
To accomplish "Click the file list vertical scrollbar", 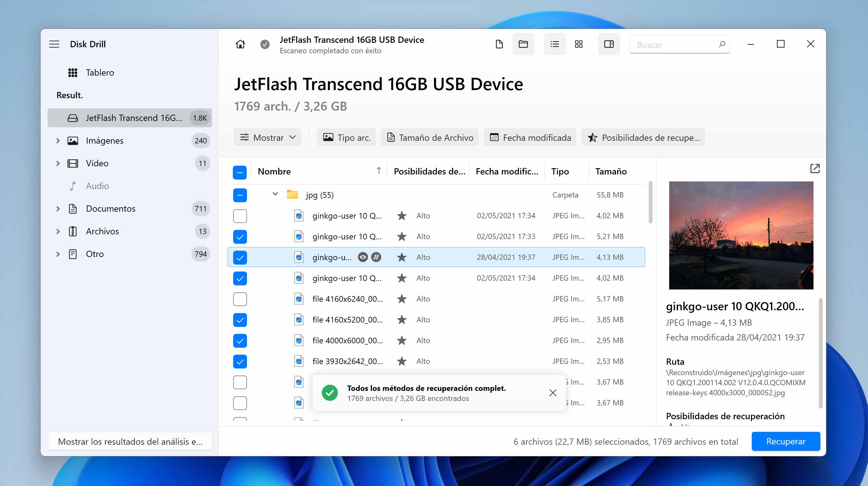I will click(650, 202).
